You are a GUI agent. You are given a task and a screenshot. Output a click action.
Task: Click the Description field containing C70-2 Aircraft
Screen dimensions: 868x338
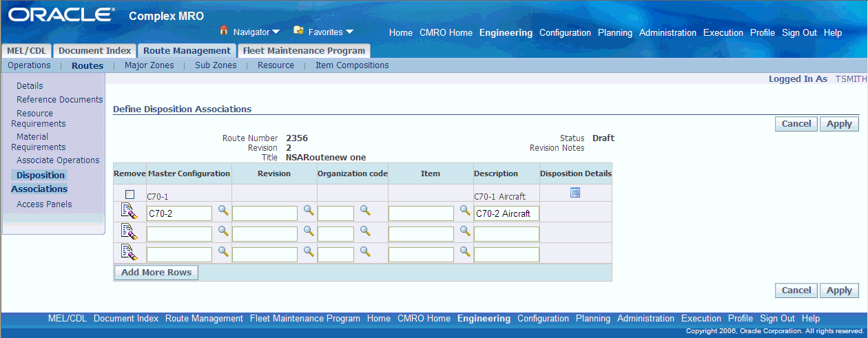point(506,213)
